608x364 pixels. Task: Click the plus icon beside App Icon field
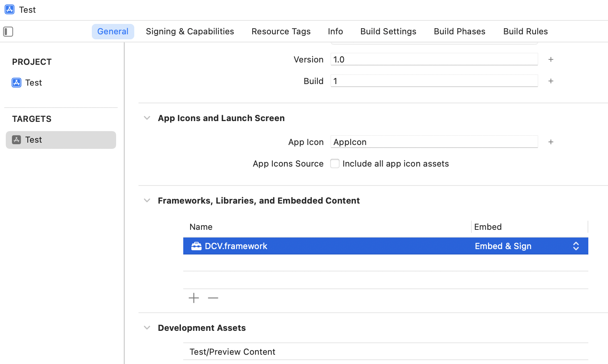pyautogui.click(x=551, y=142)
